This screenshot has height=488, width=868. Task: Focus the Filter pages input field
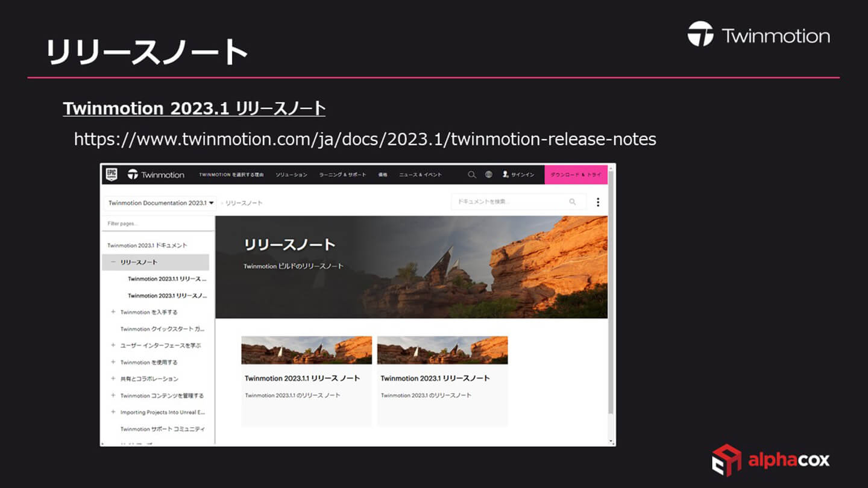(x=158, y=224)
